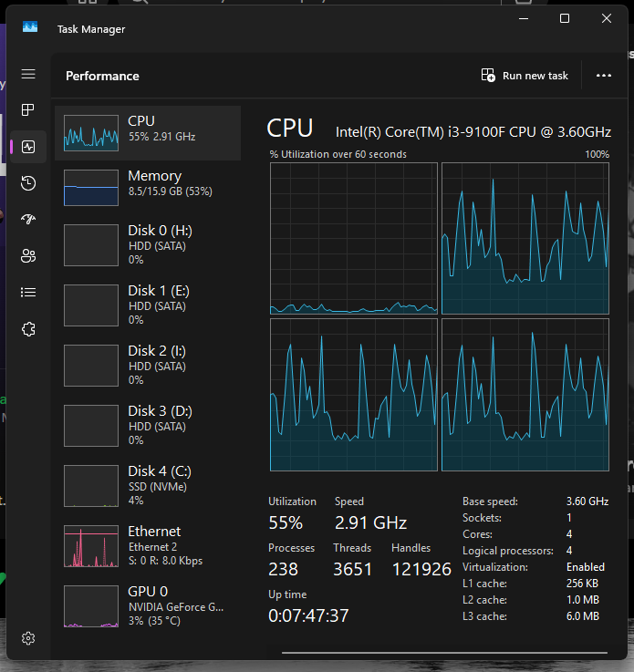
Task: Click the Handles count 121926
Action: 421,569
